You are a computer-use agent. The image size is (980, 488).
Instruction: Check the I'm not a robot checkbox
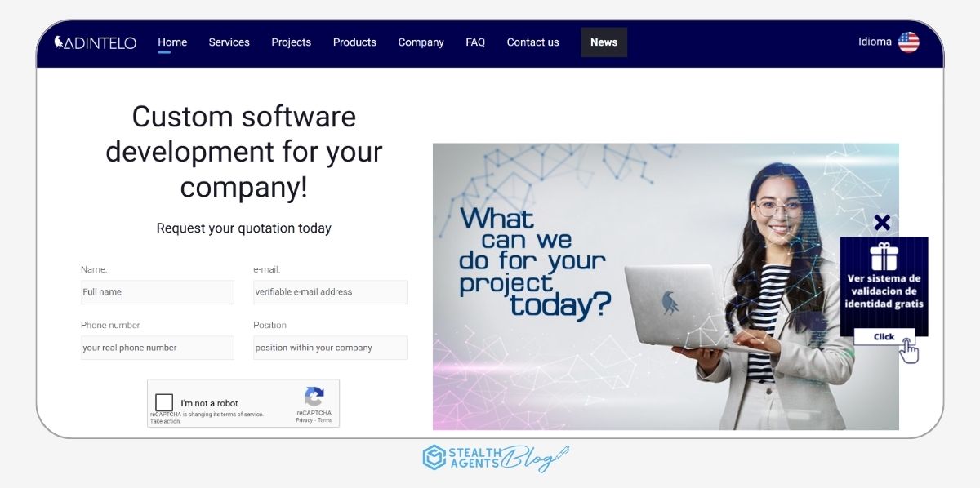(164, 402)
